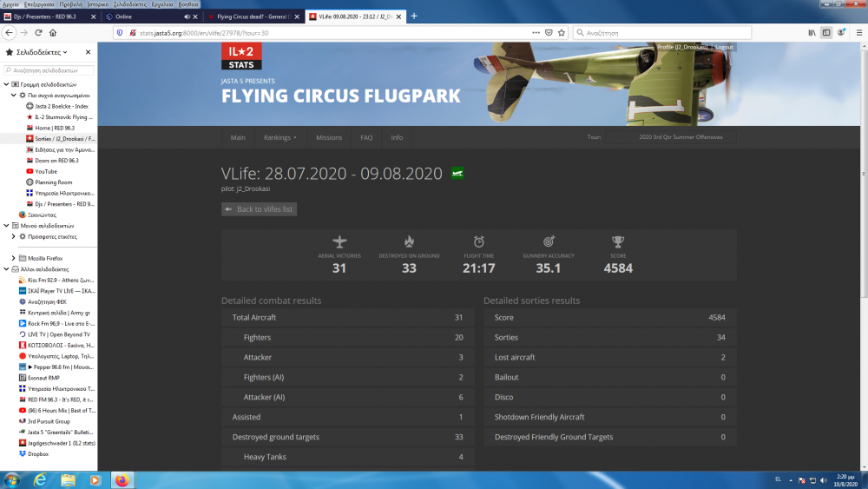Click the Firefox account icon
The height and width of the screenshot is (489, 868).
841,32
